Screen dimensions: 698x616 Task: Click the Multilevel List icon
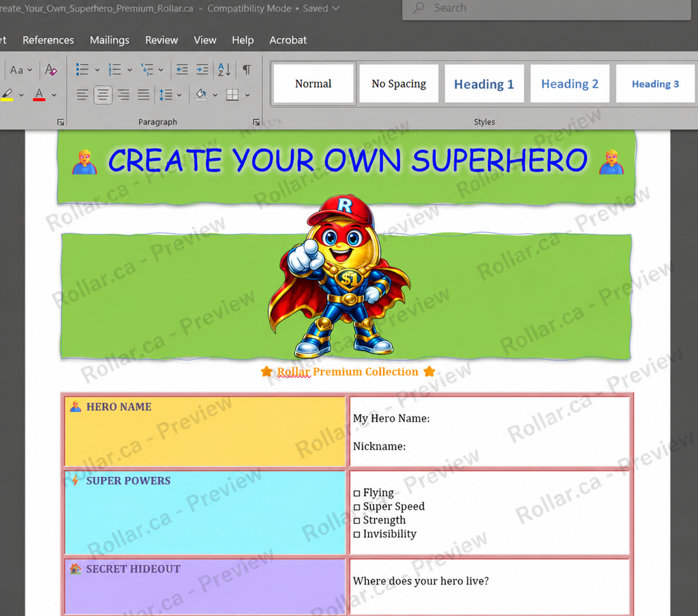tap(147, 70)
